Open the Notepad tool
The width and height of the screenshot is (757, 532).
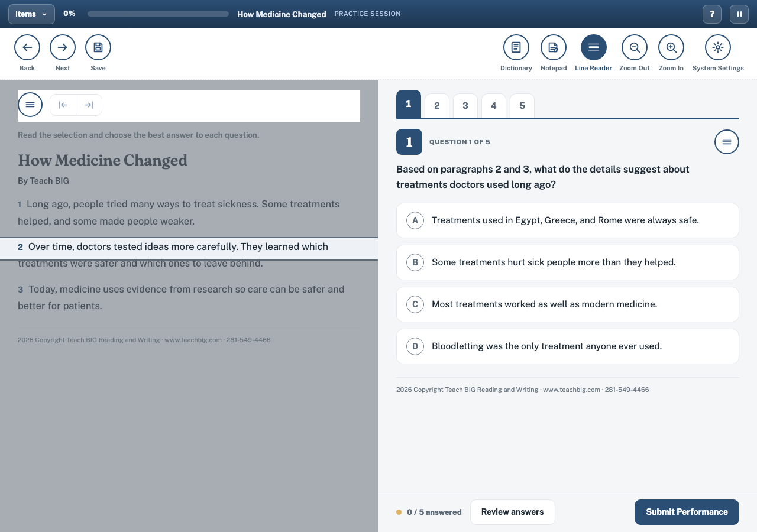click(x=554, y=47)
